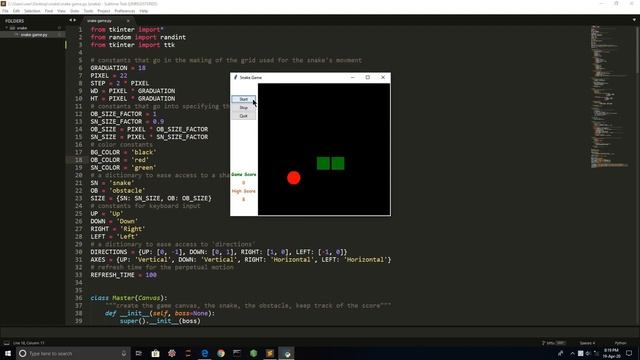Click the red food circle in game canvas
Image resolution: width=640 pixels, height=360 pixels.
(293, 178)
